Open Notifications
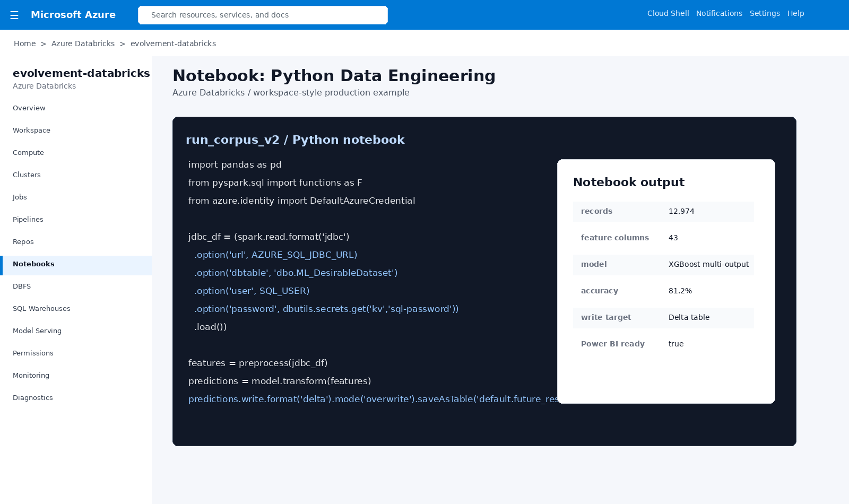 [x=719, y=13]
